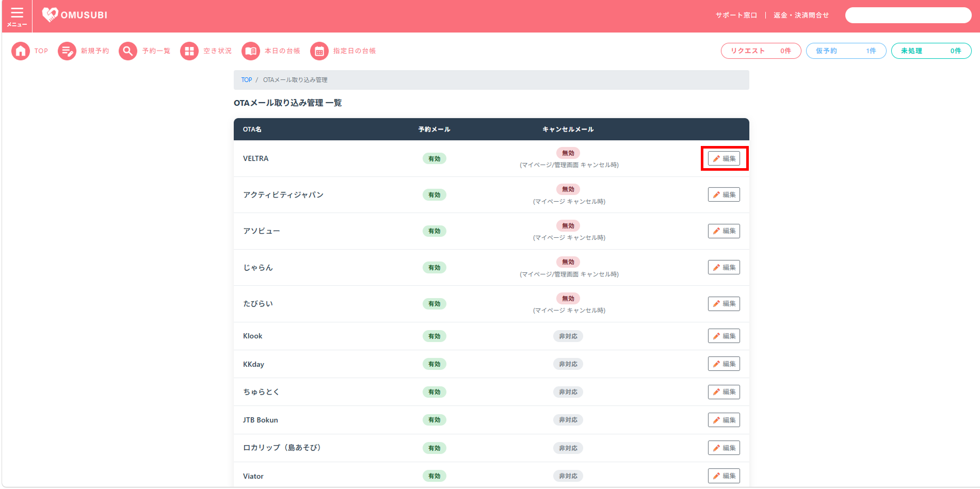Viewport: 980px width, 489px height.
Task: Click the 非対応 badge in KKday row
Action: (568, 364)
